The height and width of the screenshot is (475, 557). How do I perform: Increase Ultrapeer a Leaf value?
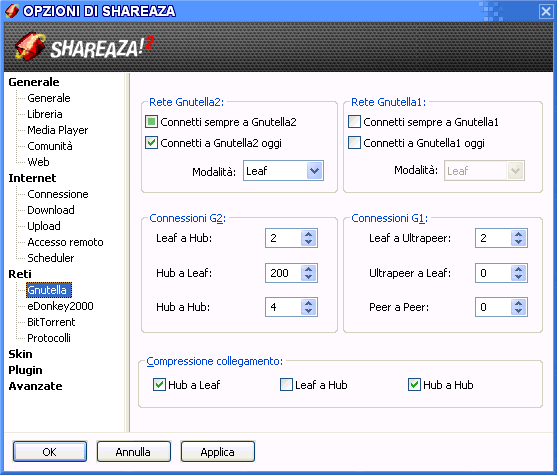tap(519, 269)
